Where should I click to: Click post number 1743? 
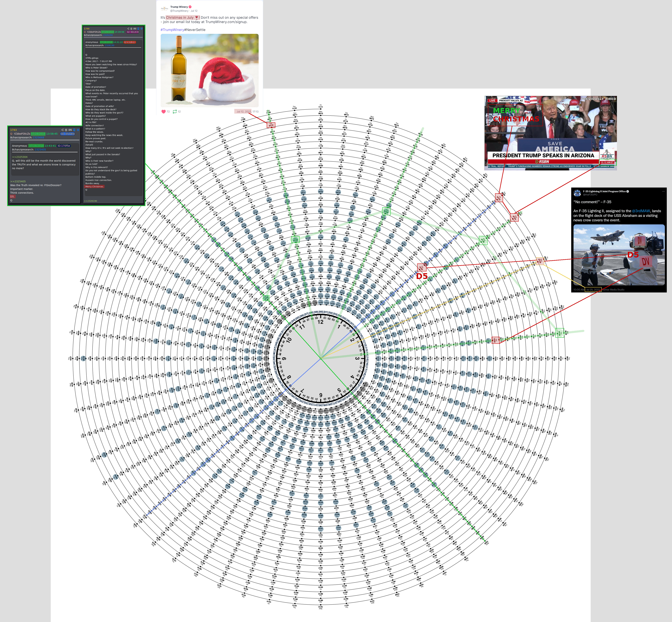(13, 130)
